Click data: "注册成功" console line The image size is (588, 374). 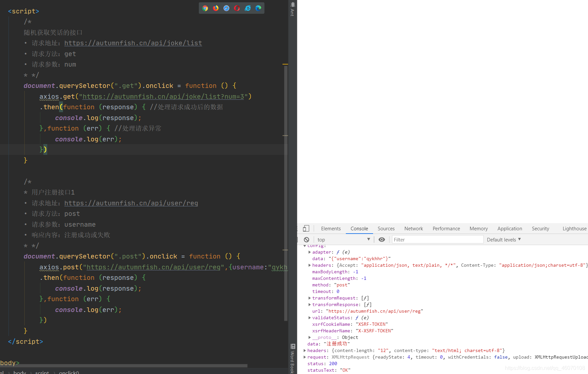click(328, 344)
